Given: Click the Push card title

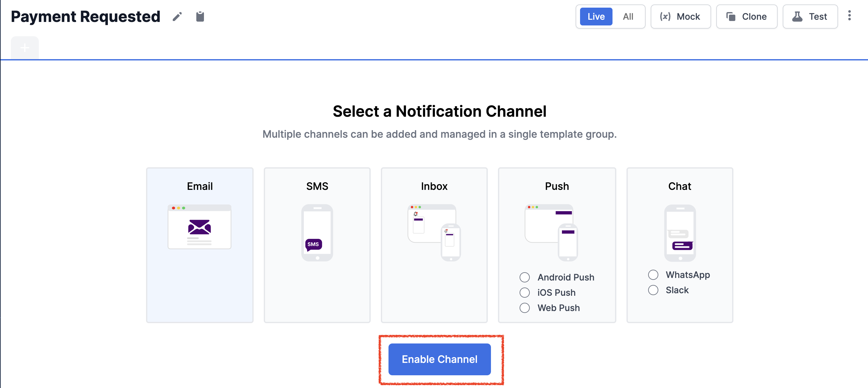Looking at the screenshot, I should pos(556,186).
